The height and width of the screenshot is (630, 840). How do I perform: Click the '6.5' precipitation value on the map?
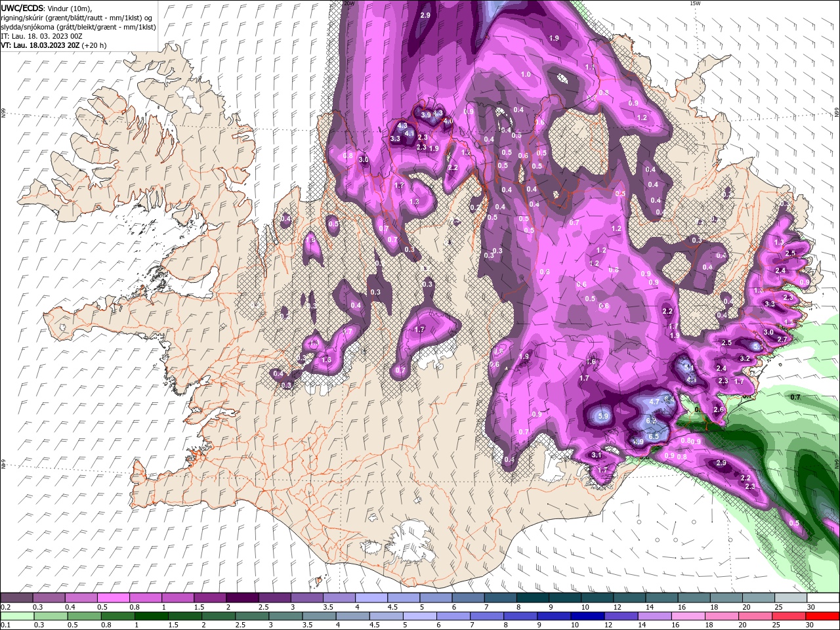654,436
